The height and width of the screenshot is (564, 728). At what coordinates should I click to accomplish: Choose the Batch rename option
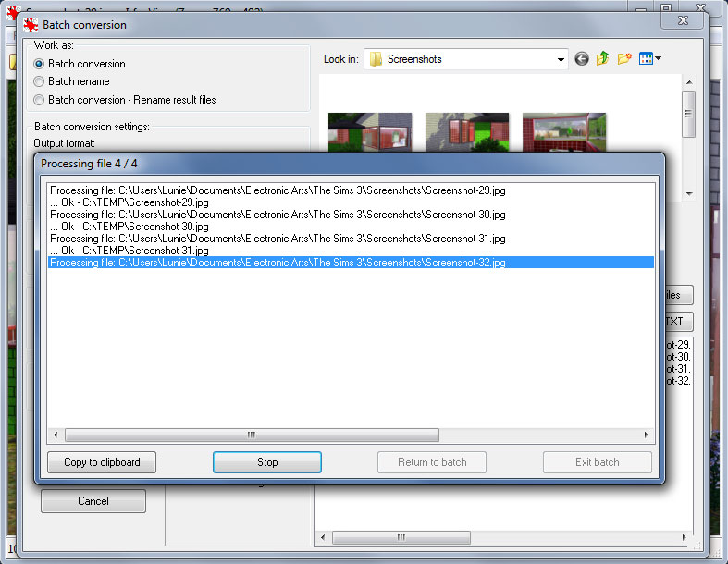[39, 81]
